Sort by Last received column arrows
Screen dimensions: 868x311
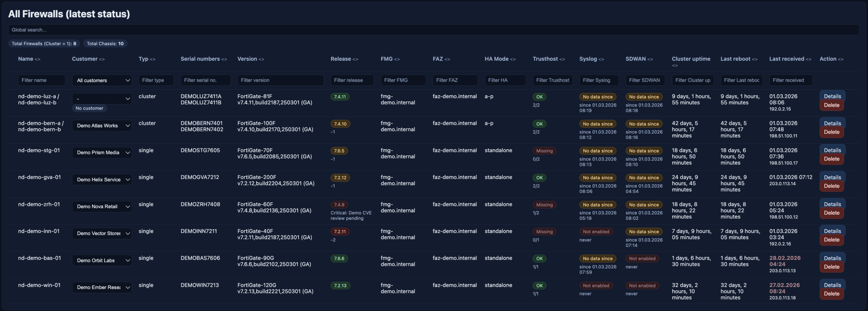click(x=808, y=59)
